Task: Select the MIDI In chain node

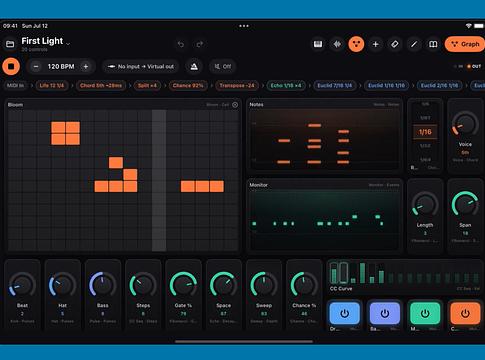Action: pyautogui.click(x=15, y=86)
